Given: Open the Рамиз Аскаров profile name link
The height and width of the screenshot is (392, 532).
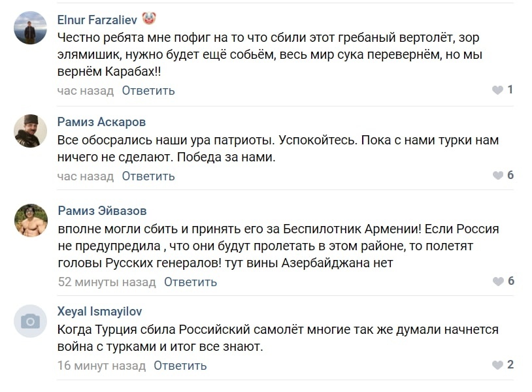Looking at the screenshot, I should pos(101,122).
